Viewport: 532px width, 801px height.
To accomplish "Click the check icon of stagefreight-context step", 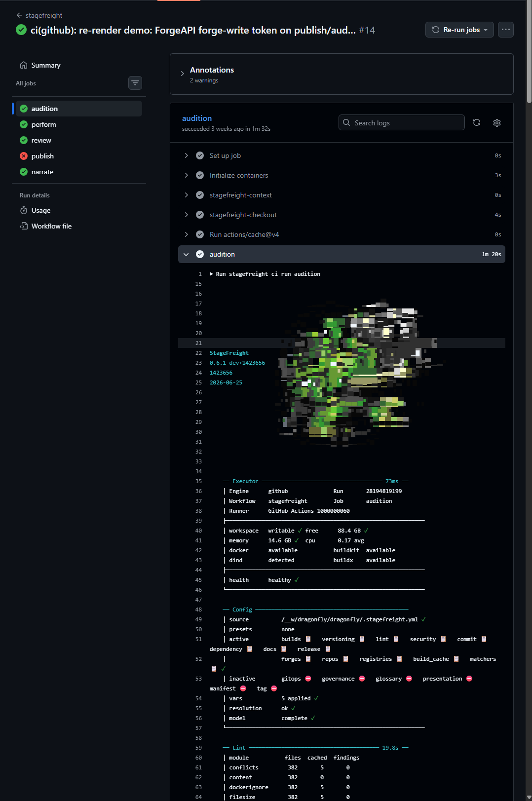I will 200,195.
